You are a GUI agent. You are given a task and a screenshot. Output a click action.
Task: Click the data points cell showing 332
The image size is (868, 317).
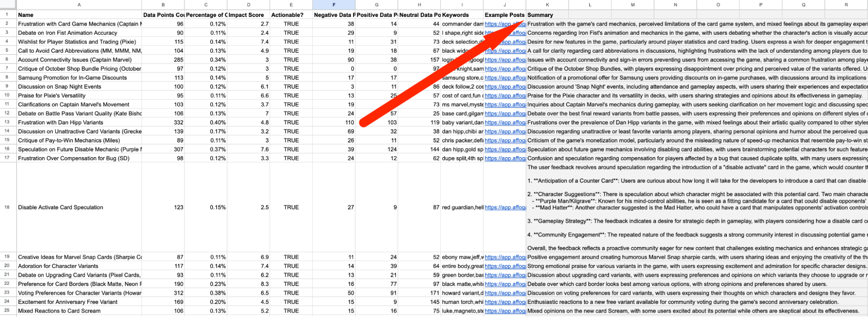click(x=163, y=122)
